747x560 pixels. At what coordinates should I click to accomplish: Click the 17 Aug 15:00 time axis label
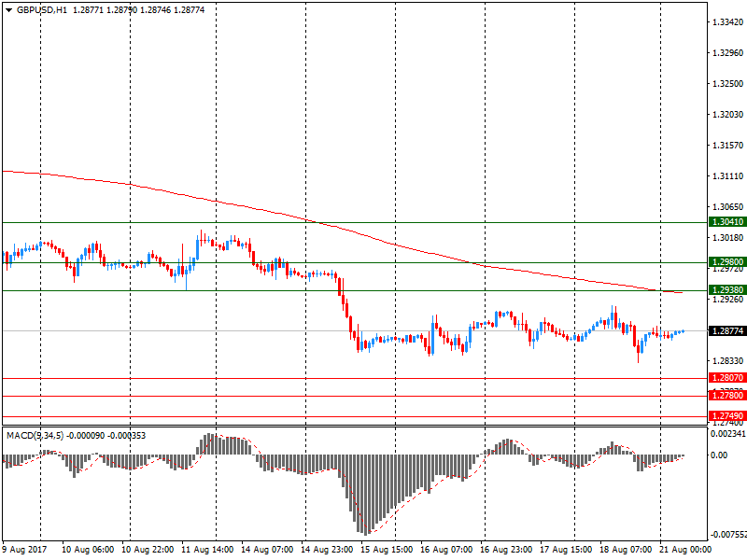click(566, 550)
